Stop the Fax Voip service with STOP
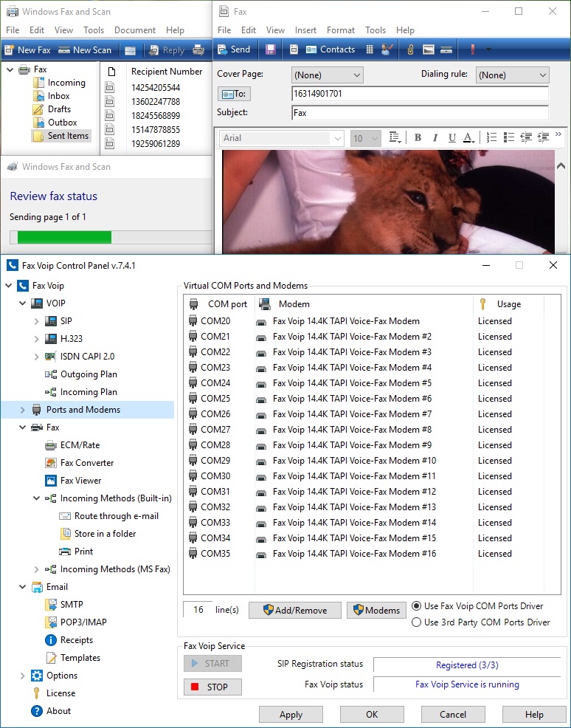The width and height of the screenshot is (571, 728). tap(213, 687)
